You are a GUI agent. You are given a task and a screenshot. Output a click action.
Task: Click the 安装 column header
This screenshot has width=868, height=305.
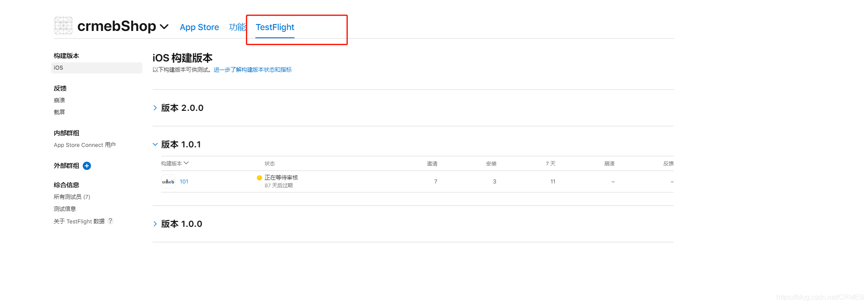491,164
